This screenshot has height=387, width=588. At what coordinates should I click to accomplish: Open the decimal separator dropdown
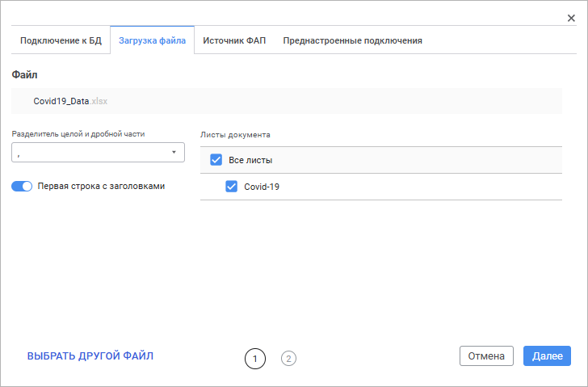pos(98,152)
